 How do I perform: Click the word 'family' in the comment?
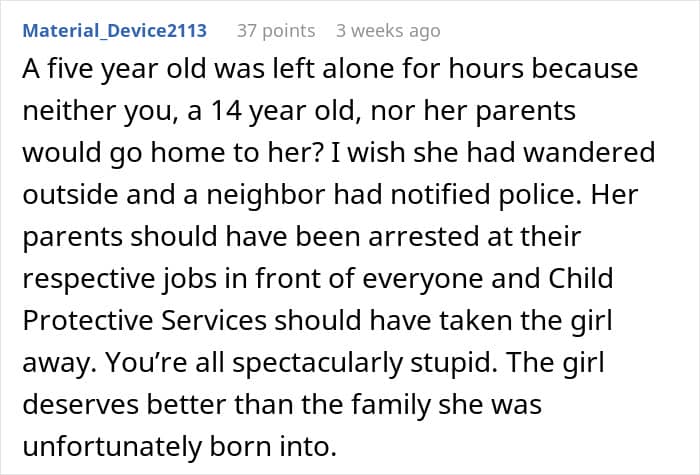[x=391, y=406]
